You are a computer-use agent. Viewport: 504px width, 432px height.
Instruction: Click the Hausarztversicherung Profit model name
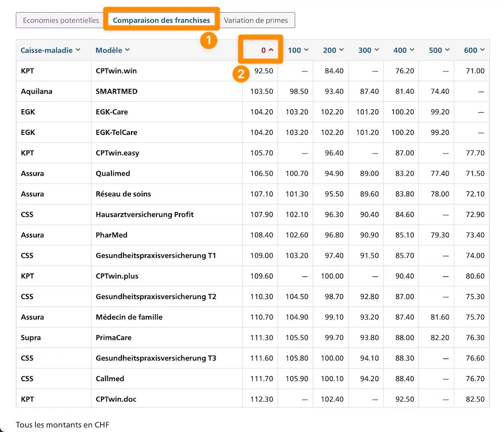145,214
